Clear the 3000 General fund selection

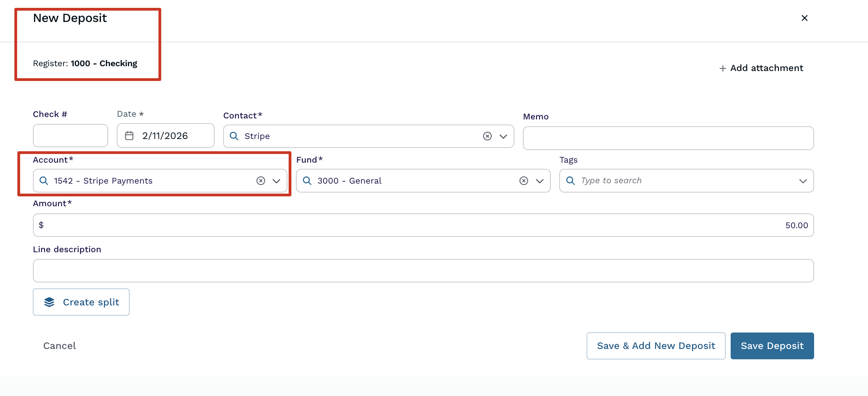pos(524,181)
